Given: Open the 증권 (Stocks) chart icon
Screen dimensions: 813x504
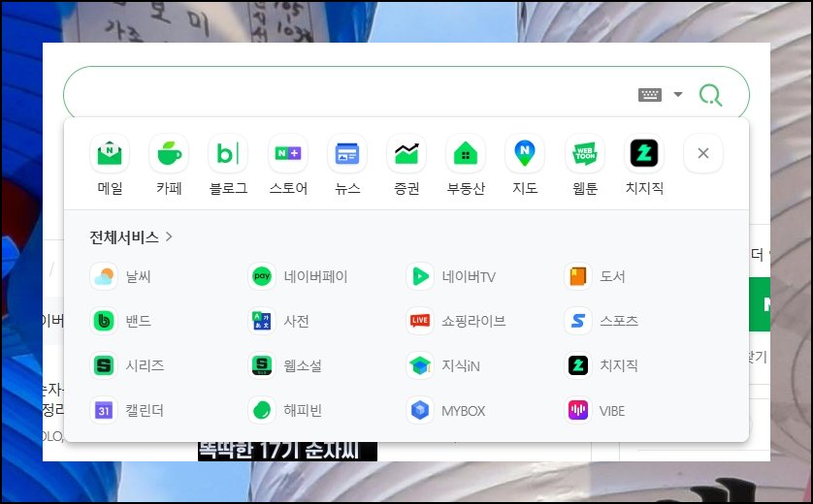Looking at the screenshot, I should (x=406, y=153).
